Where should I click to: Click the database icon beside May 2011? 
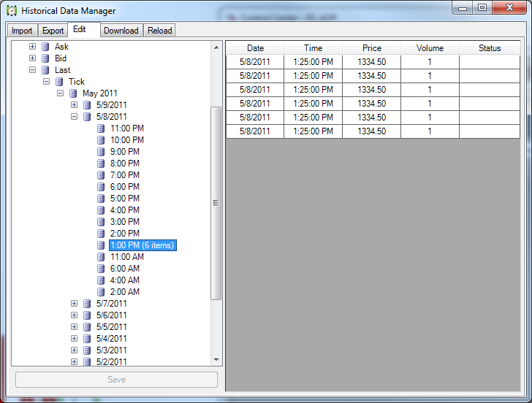(73, 93)
